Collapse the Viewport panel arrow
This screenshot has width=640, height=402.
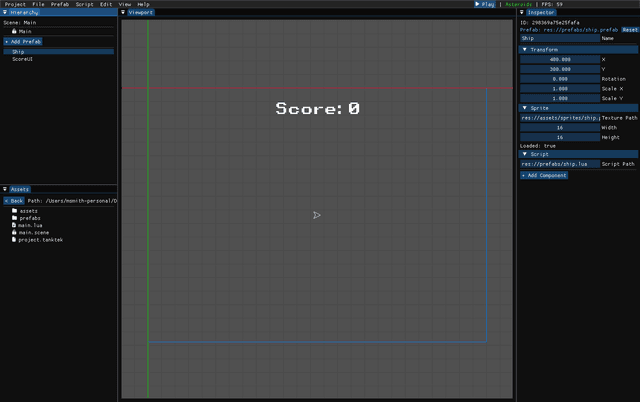(x=123, y=12)
